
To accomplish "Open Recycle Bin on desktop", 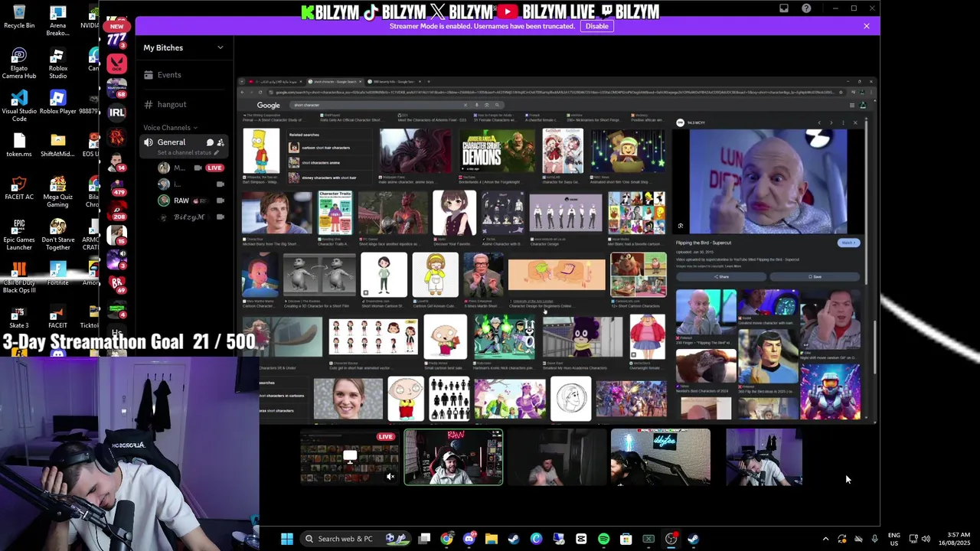I will [19, 17].
